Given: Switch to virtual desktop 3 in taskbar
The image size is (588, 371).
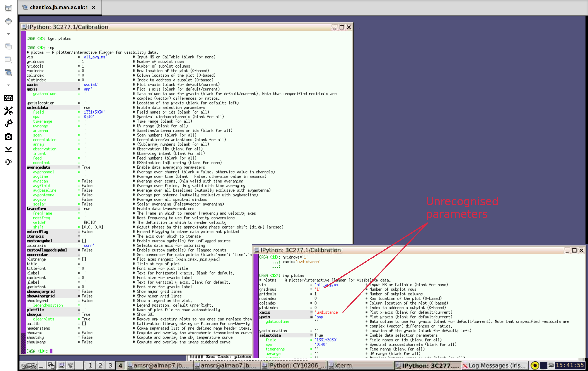Looking at the screenshot, I should (110, 365).
